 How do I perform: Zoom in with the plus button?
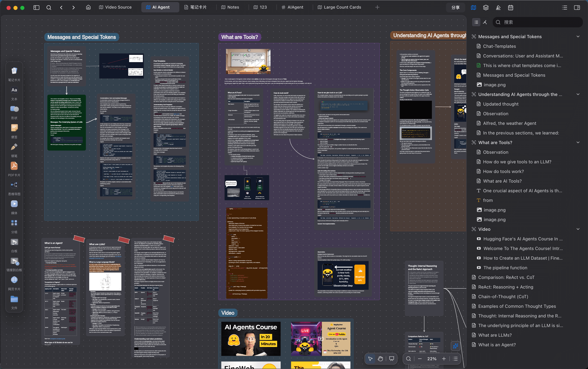point(444,359)
